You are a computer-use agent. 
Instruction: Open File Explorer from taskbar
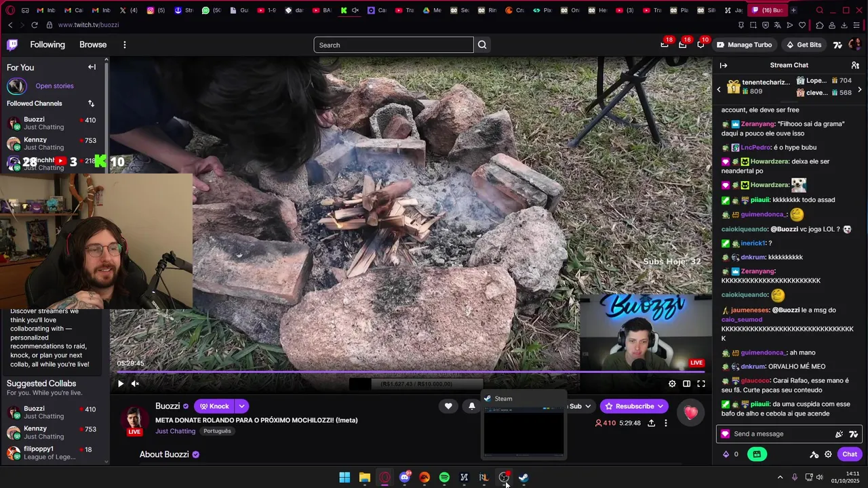point(364,477)
